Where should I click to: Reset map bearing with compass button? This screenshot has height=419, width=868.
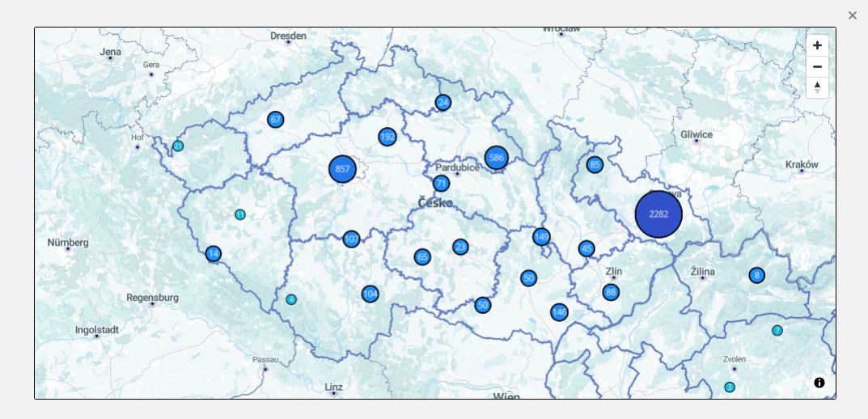click(x=817, y=87)
